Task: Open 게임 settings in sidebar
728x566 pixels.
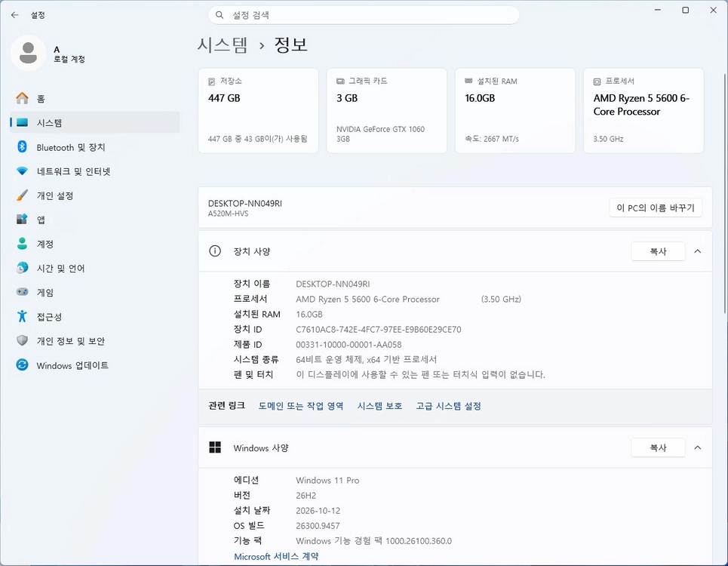Action: [95, 293]
